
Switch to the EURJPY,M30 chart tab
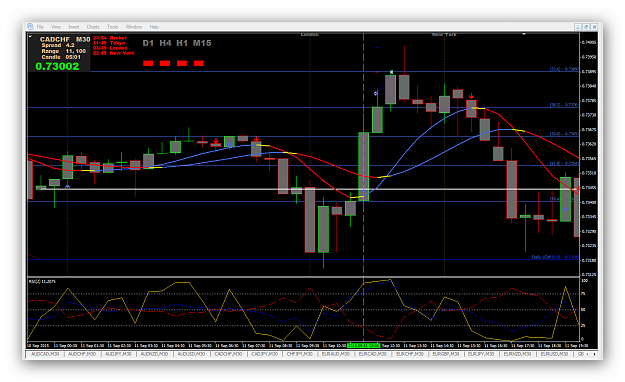[481, 354]
